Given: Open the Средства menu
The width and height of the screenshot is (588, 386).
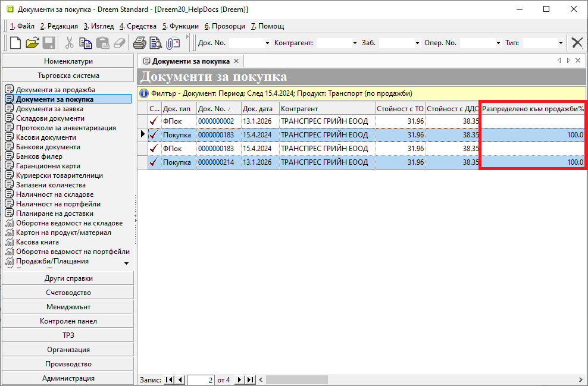Looking at the screenshot, I should tap(137, 26).
